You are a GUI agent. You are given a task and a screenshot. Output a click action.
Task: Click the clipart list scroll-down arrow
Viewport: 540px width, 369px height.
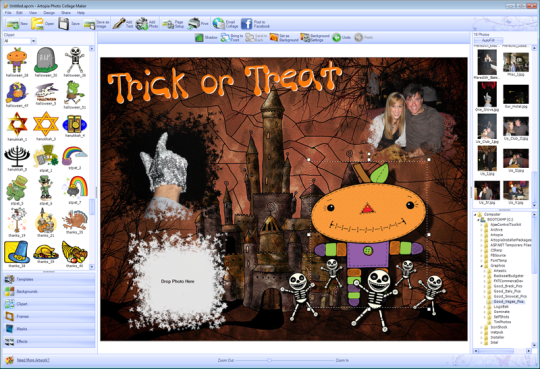click(x=92, y=267)
